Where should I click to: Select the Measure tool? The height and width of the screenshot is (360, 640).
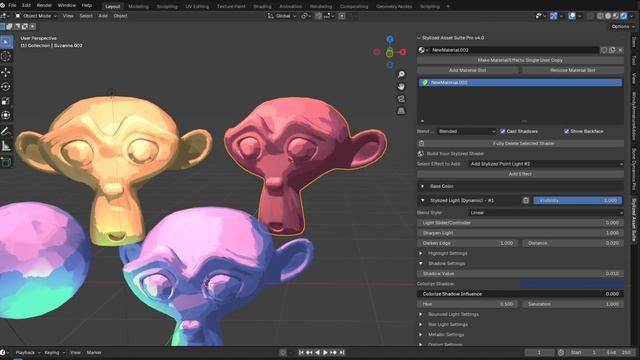(x=6, y=146)
